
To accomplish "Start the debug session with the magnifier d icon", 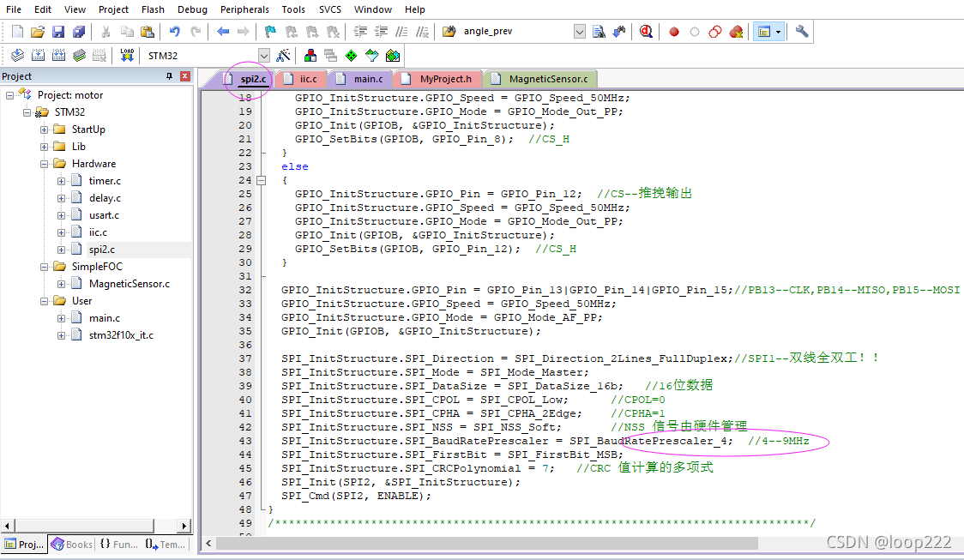I will click(646, 32).
